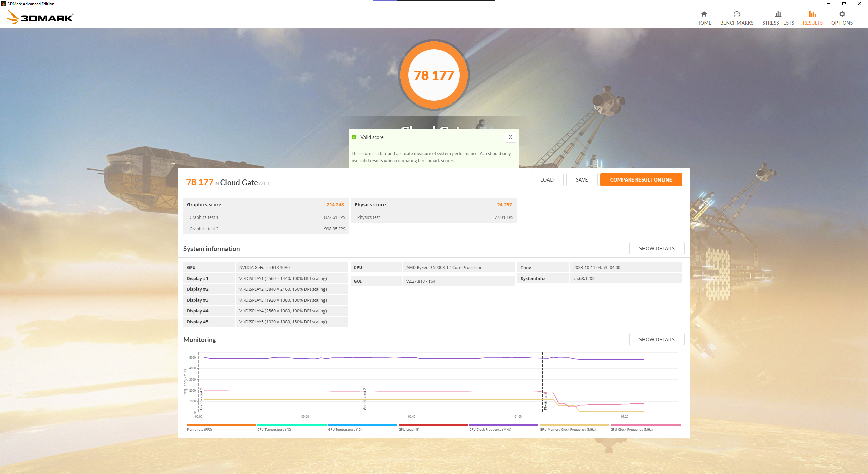Click the 3DMark logo

(x=40, y=17)
